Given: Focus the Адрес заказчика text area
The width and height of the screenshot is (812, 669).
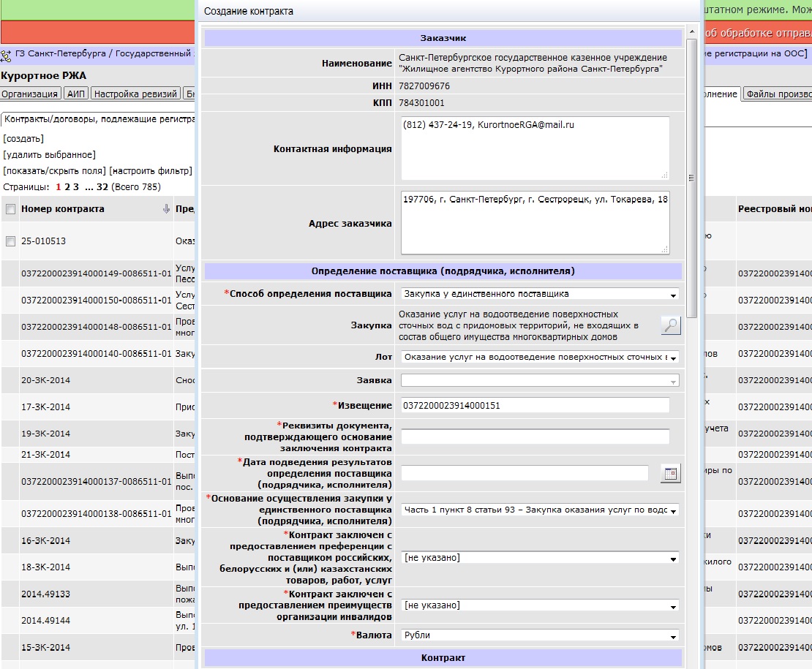Looking at the screenshot, I should (535, 222).
